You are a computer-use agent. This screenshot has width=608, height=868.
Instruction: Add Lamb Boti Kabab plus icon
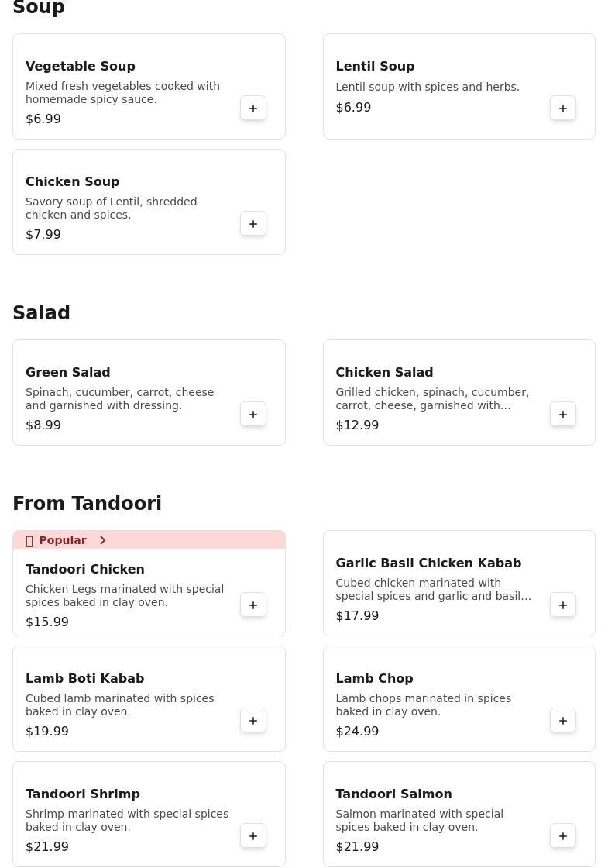252,720
